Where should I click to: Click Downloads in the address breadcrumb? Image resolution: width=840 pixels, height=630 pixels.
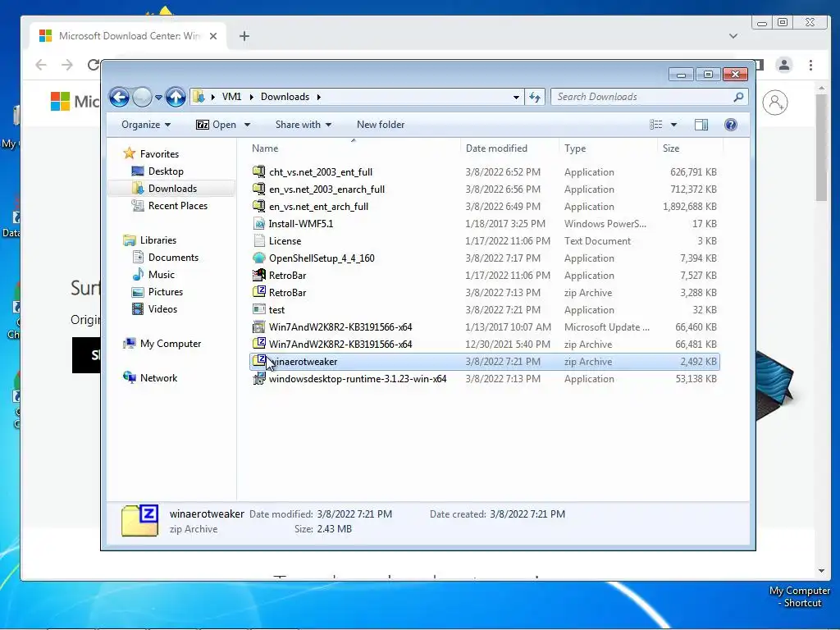(x=285, y=97)
